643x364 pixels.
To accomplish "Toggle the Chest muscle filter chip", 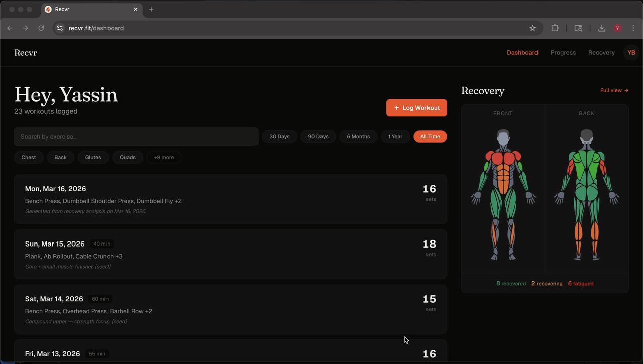I will [29, 157].
